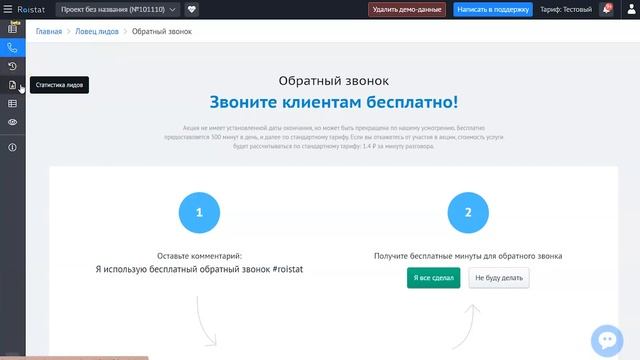Open the beta clipboard sidebar icon
The width and height of the screenshot is (640, 360).
[13, 28]
